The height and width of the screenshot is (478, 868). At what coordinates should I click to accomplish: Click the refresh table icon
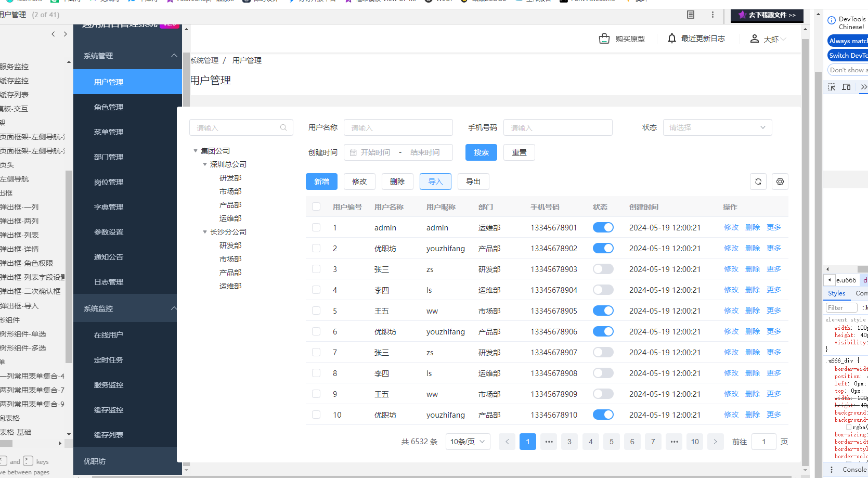coord(758,182)
